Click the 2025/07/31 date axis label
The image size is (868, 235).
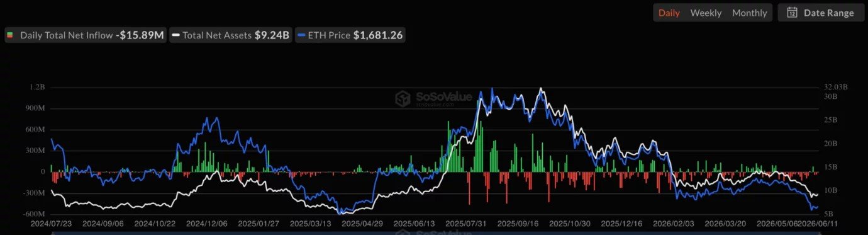click(x=466, y=223)
